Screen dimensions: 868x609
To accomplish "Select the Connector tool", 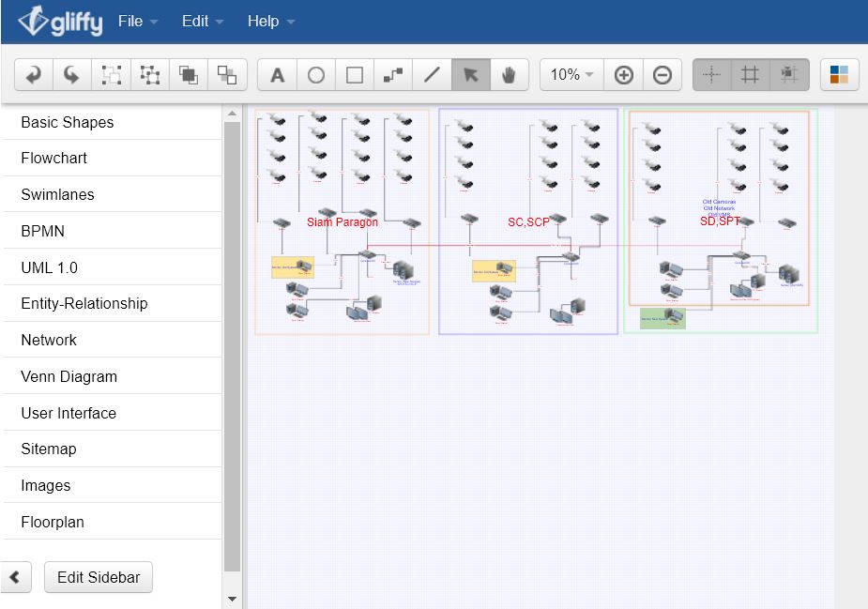I will [393, 75].
